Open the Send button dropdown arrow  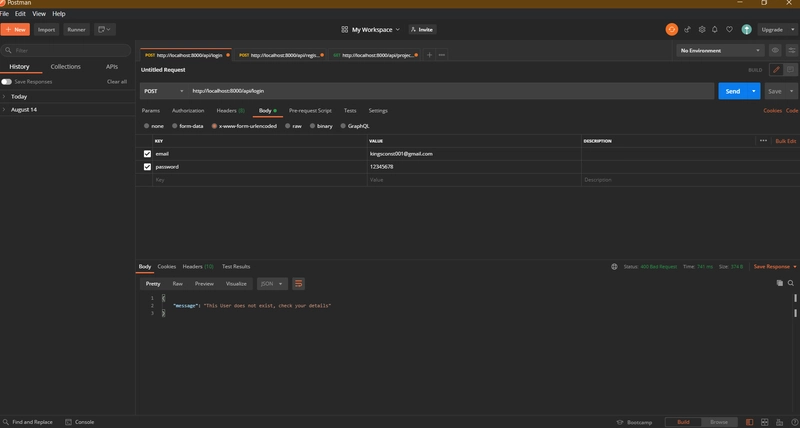pyautogui.click(x=754, y=91)
